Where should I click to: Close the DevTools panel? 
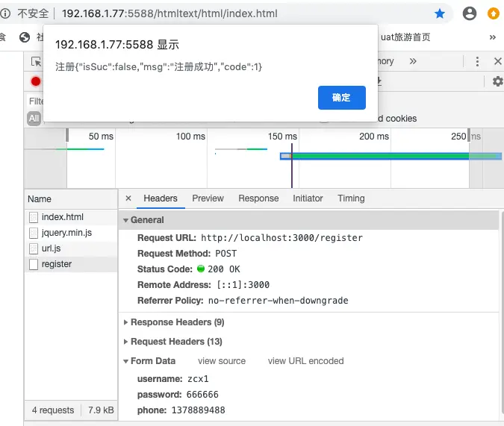[497, 61]
